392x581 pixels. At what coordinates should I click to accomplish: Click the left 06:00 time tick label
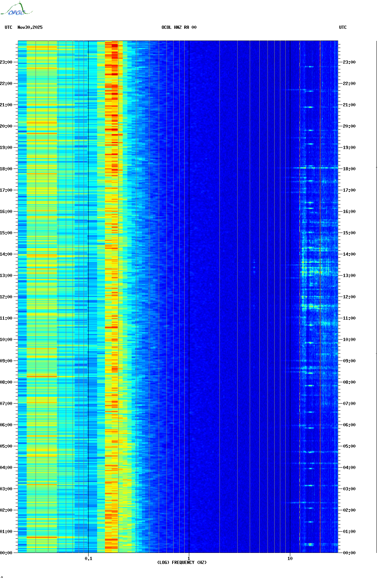pos(6,425)
